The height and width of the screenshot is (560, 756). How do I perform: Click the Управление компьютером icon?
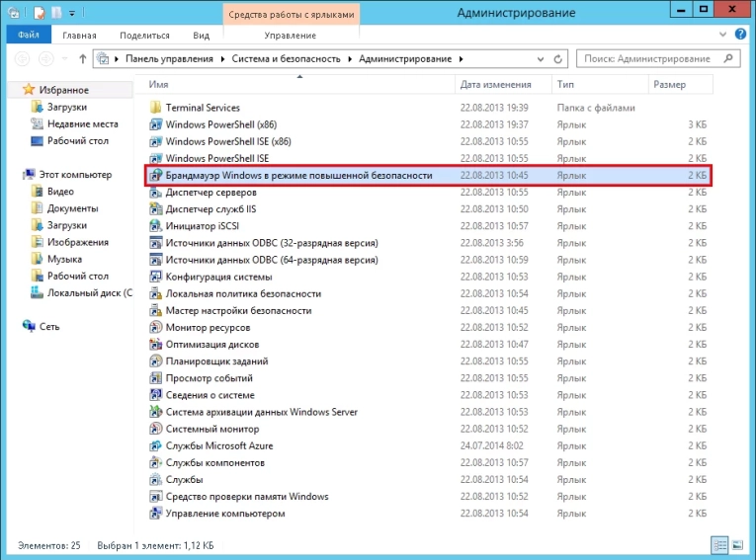[x=155, y=514]
